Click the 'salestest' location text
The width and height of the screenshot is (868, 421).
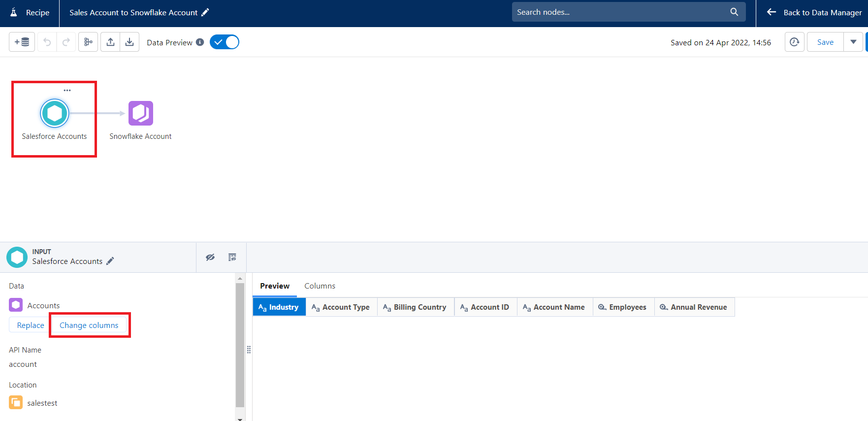pyautogui.click(x=42, y=403)
